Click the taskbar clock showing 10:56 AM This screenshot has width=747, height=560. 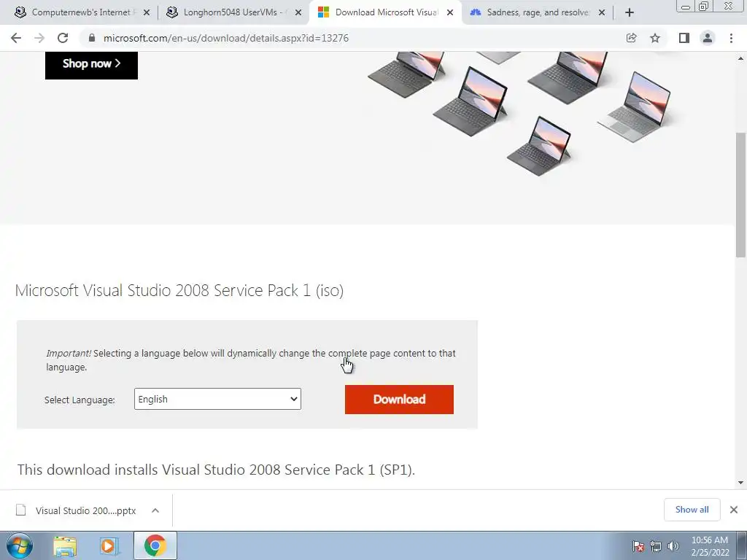[x=710, y=546]
